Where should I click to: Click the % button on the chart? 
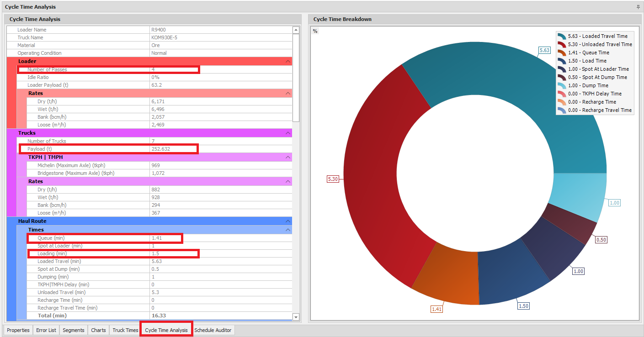coord(315,31)
